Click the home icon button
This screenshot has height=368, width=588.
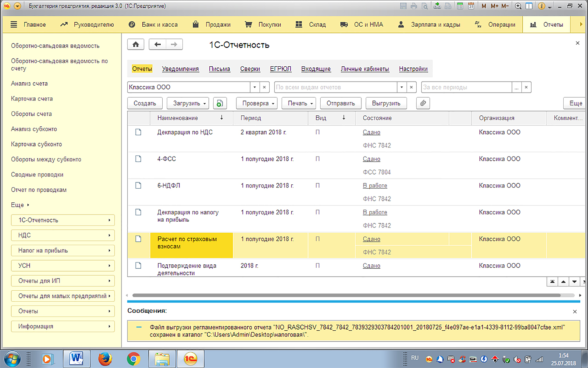(136, 44)
